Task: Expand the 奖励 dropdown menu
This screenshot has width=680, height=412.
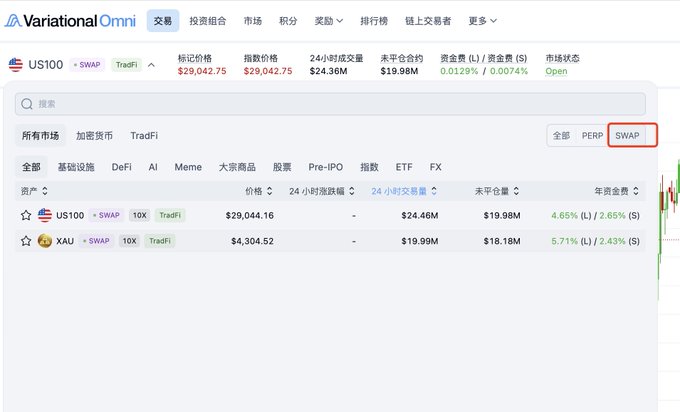Action: pyautogui.click(x=328, y=21)
